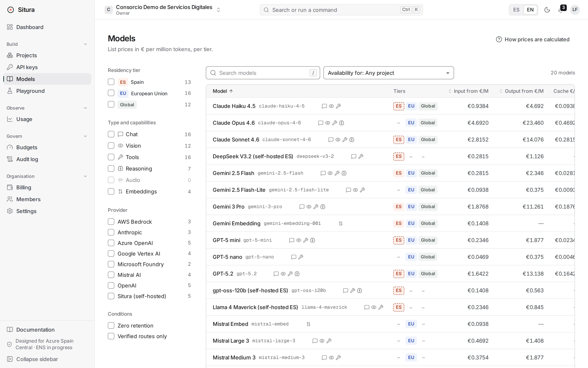Click the tools wrench icon on DeepSeek V3.2 row
The height and width of the screenshot is (368, 588).
pyautogui.click(x=361, y=156)
